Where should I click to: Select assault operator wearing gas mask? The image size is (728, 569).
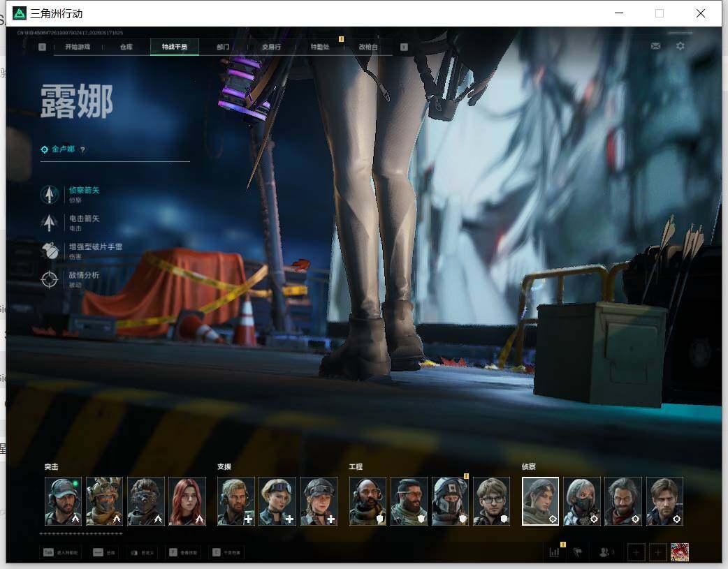[146, 501]
